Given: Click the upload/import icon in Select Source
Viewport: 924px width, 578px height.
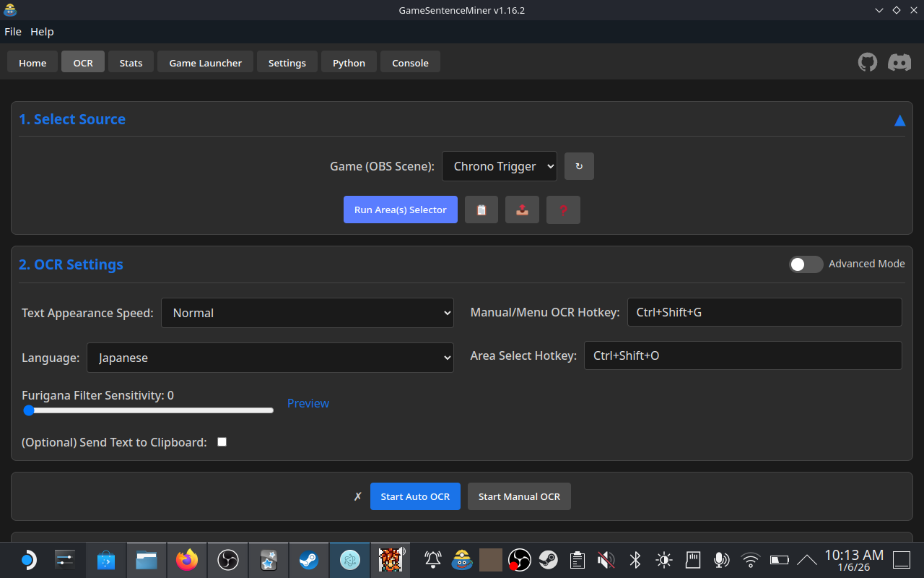Looking at the screenshot, I should tap(522, 210).
